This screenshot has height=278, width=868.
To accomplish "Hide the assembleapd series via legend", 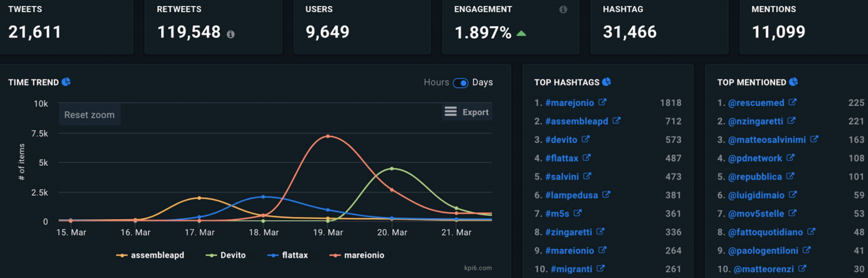I will [x=157, y=255].
